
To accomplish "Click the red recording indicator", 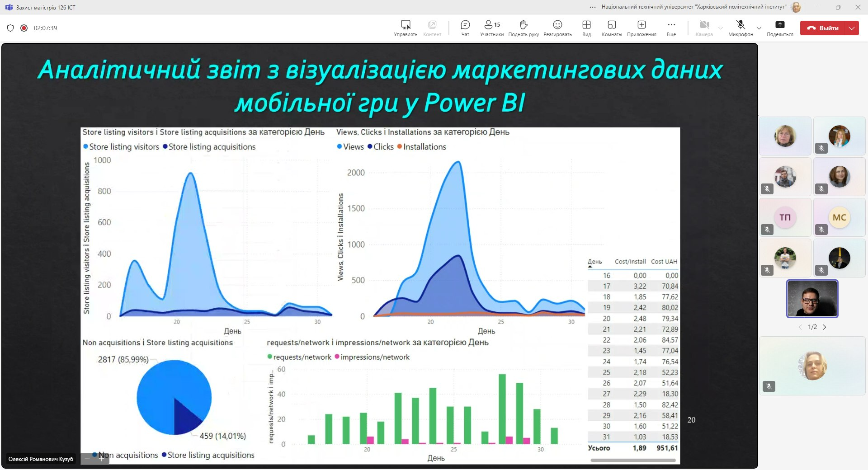I will [24, 28].
